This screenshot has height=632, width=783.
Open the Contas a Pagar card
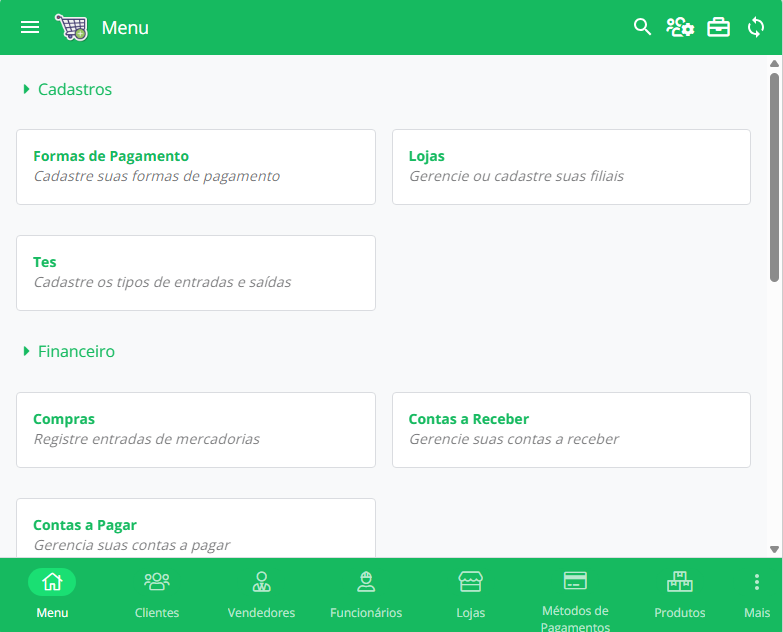pyautogui.click(x=196, y=528)
